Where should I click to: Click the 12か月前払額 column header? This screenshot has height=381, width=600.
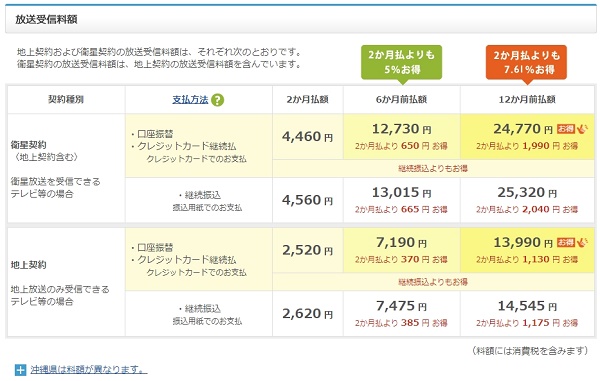pos(527,99)
